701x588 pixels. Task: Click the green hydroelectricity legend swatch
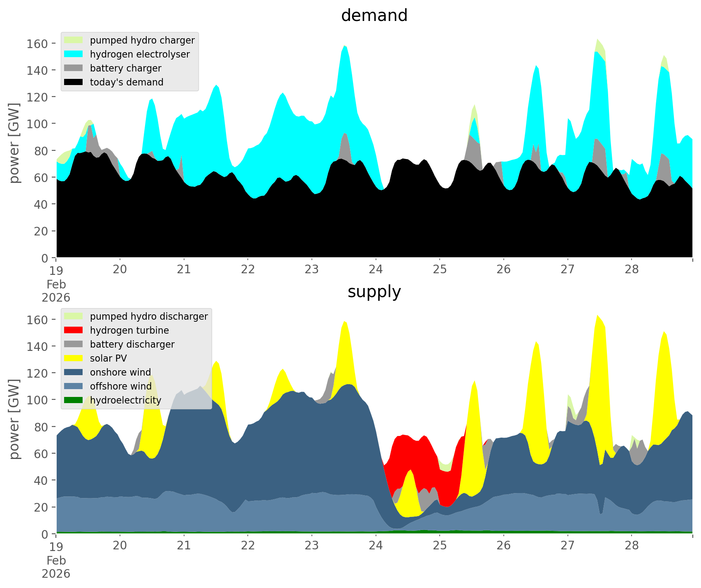pos(74,400)
